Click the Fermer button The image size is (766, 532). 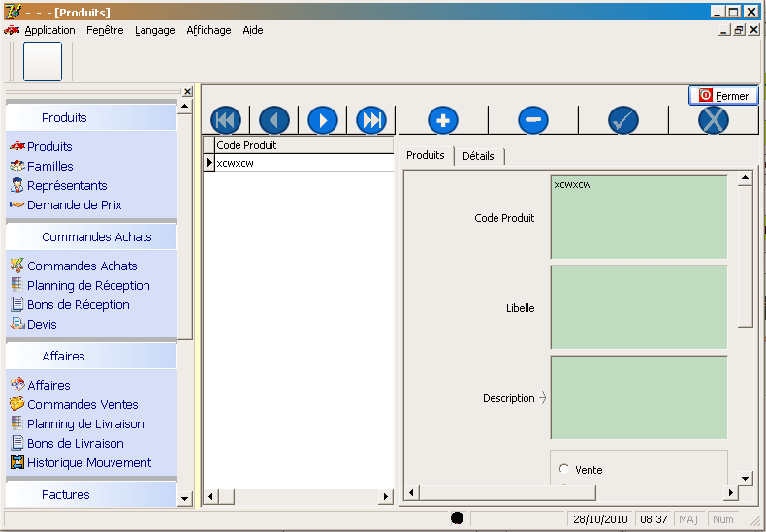coord(723,96)
